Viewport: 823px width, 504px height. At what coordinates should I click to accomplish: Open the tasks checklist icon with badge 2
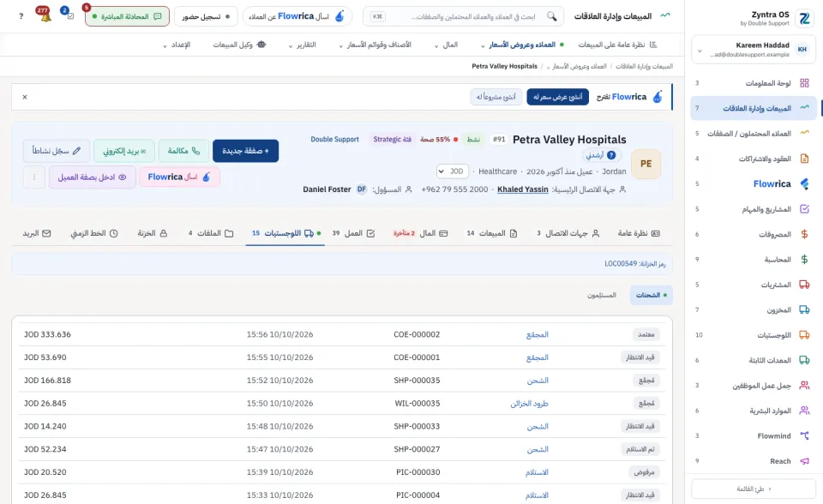pyautogui.click(x=69, y=15)
